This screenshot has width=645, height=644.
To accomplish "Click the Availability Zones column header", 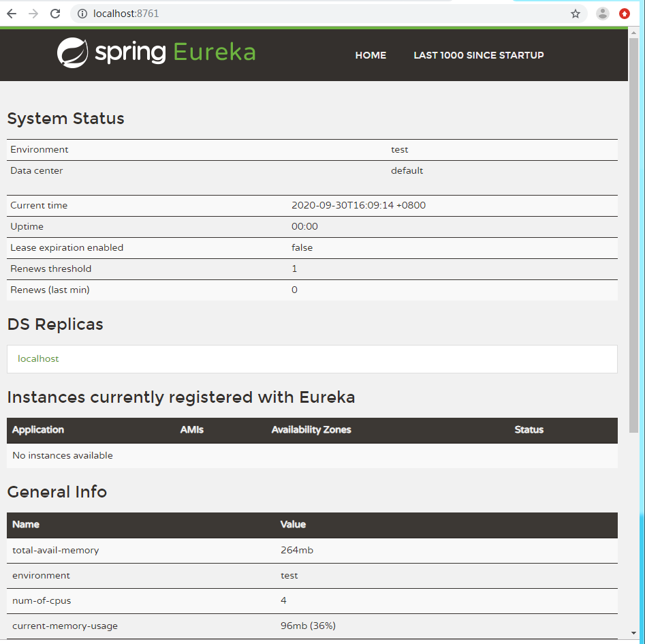I will click(x=311, y=429).
